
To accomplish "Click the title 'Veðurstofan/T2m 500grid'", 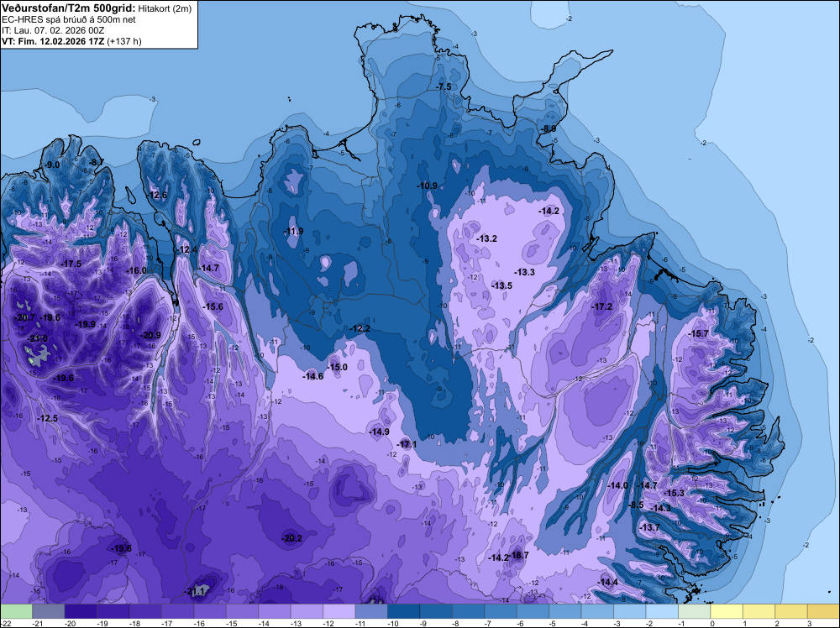I will pyautogui.click(x=68, y=8).
